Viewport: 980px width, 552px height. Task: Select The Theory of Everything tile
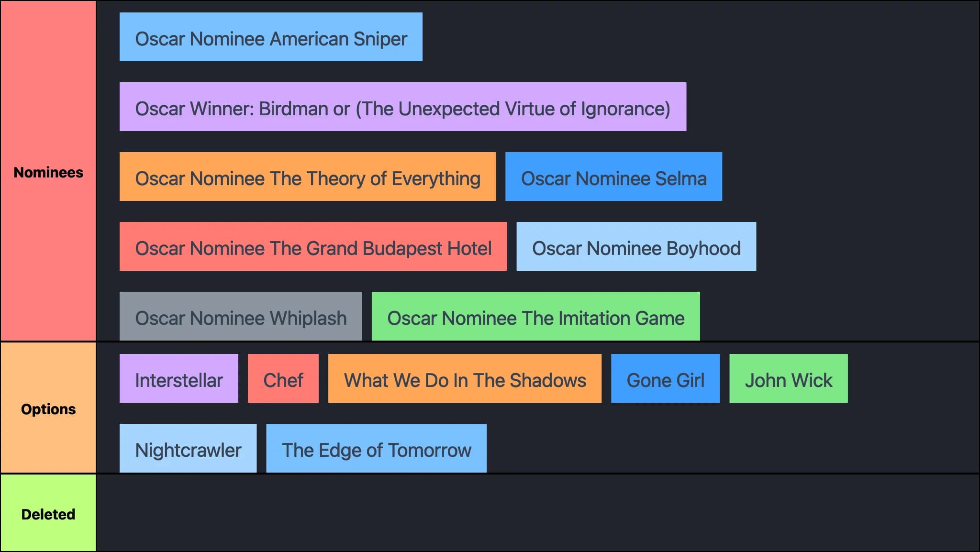tap(307, 177)
